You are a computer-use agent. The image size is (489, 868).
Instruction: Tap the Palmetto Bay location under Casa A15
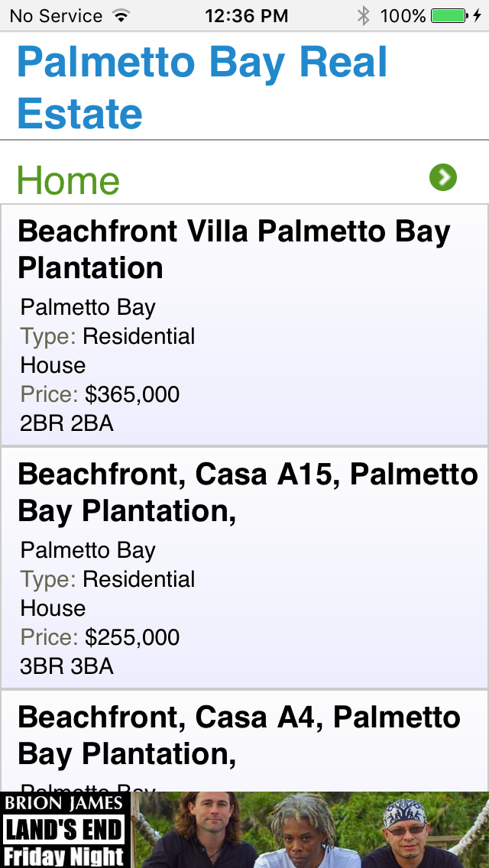[88, 550]
